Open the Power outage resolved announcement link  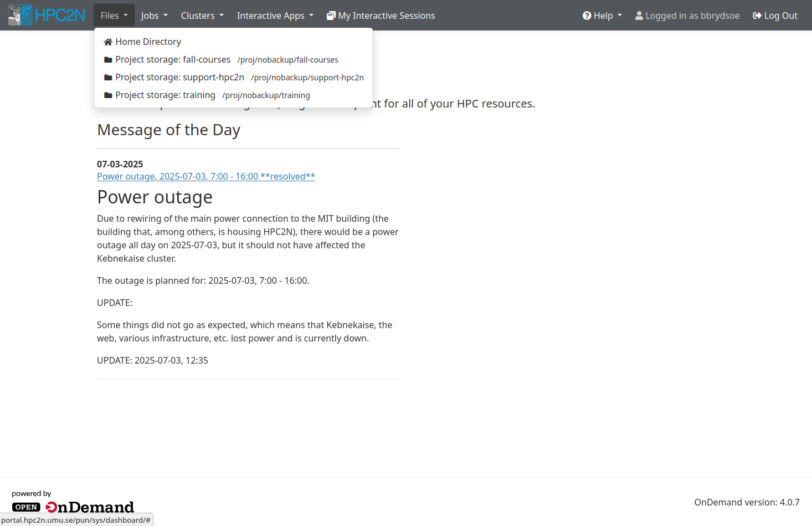(x=206, y=176)
